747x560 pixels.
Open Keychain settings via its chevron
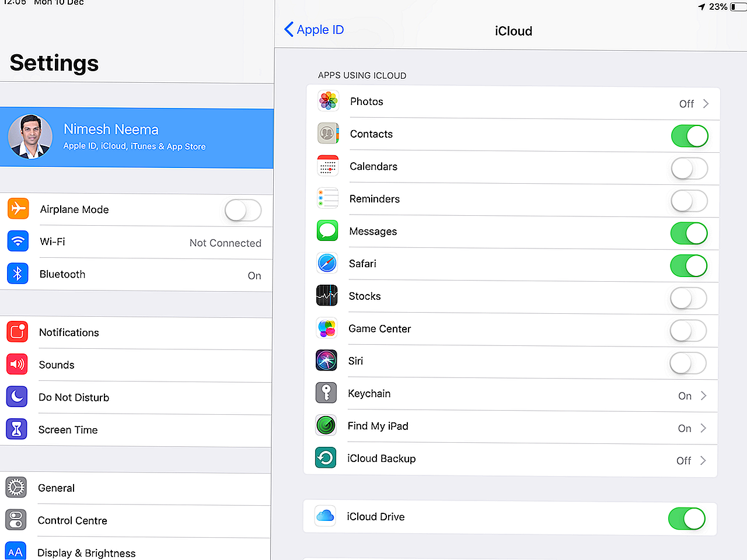[x=703, y=395]
